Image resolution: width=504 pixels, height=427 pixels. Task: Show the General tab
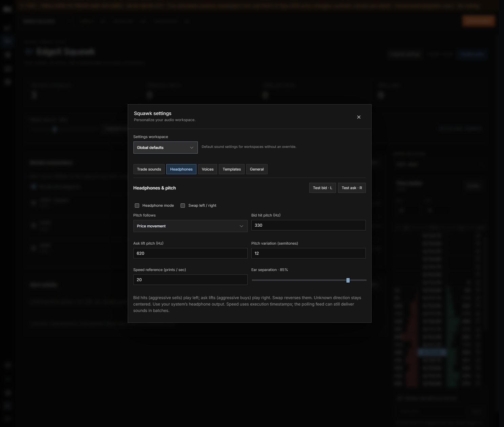coord(257,169)
